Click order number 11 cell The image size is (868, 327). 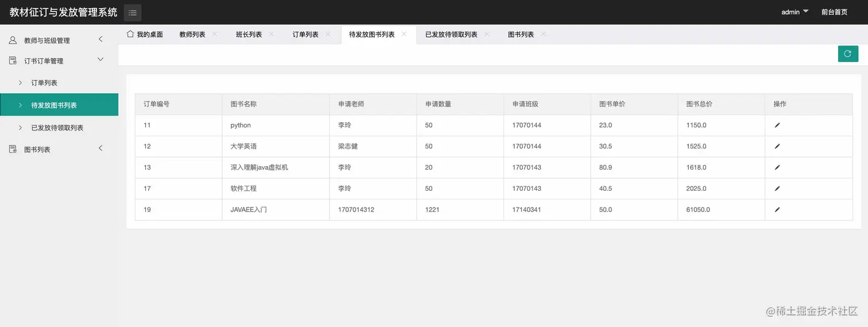coord(179,125)
